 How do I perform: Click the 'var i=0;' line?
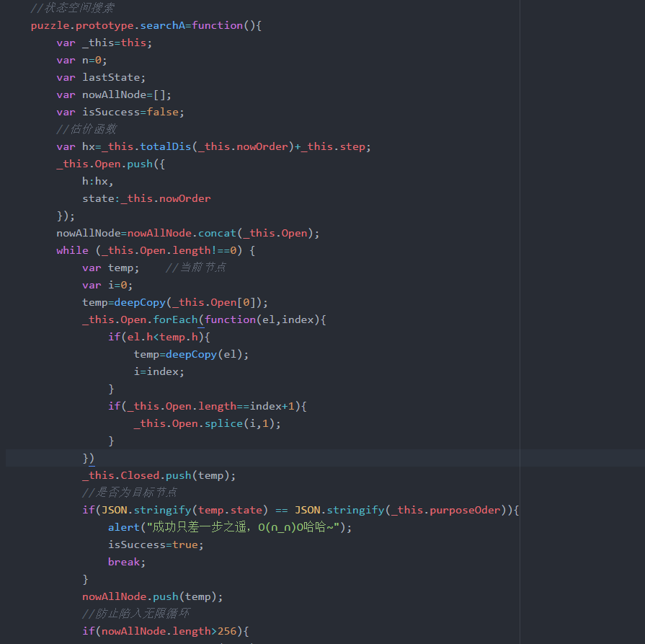tap(107, 285)
